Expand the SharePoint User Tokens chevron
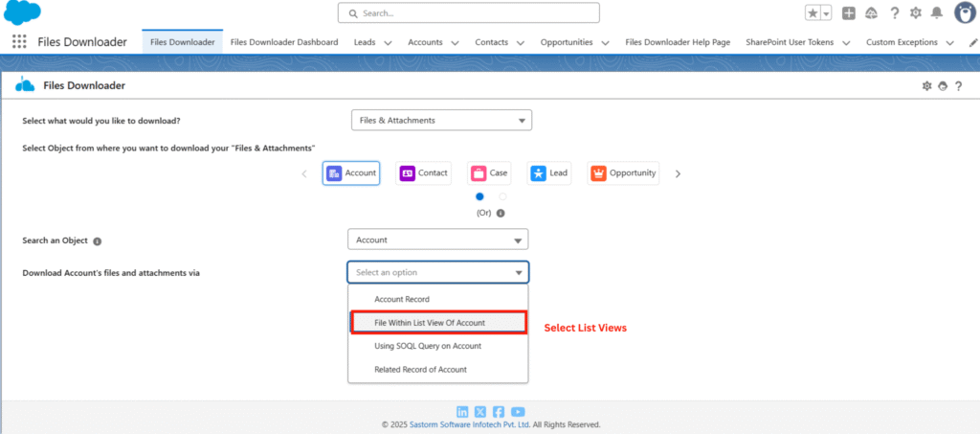 coord(846,42)
